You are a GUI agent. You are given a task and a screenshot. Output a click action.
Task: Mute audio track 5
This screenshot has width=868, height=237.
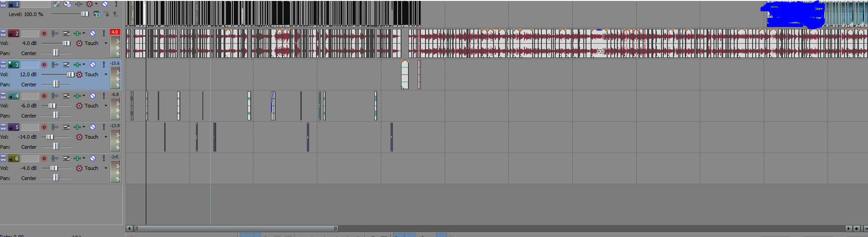(x=92, y=127)
